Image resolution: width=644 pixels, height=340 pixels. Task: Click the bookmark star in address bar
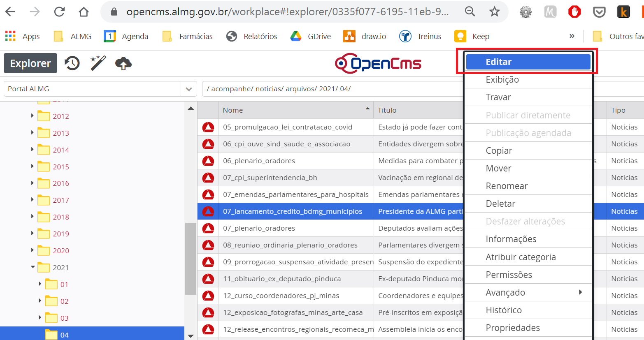(x=494, y=12)
